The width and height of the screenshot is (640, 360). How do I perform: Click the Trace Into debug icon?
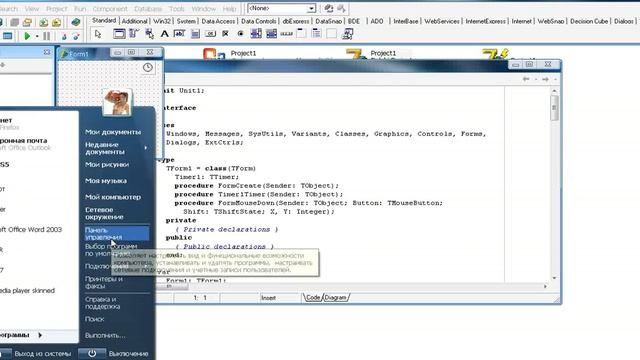click(x=64, y=36)
